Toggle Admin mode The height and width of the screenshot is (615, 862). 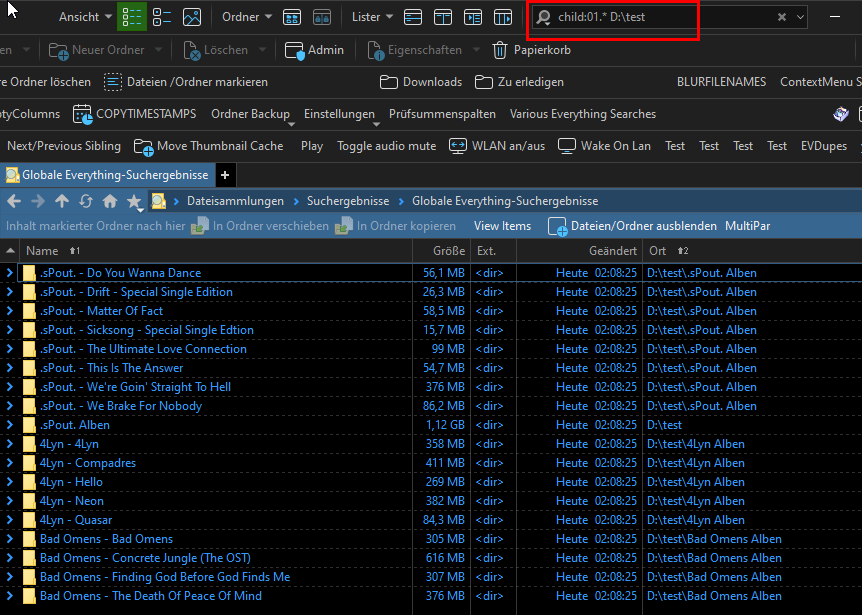(314, 50)
